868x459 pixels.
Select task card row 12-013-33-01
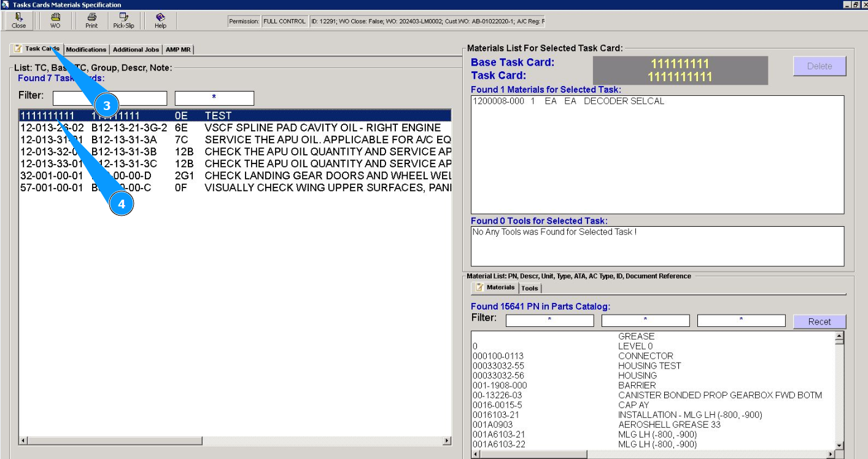point(235,163)
